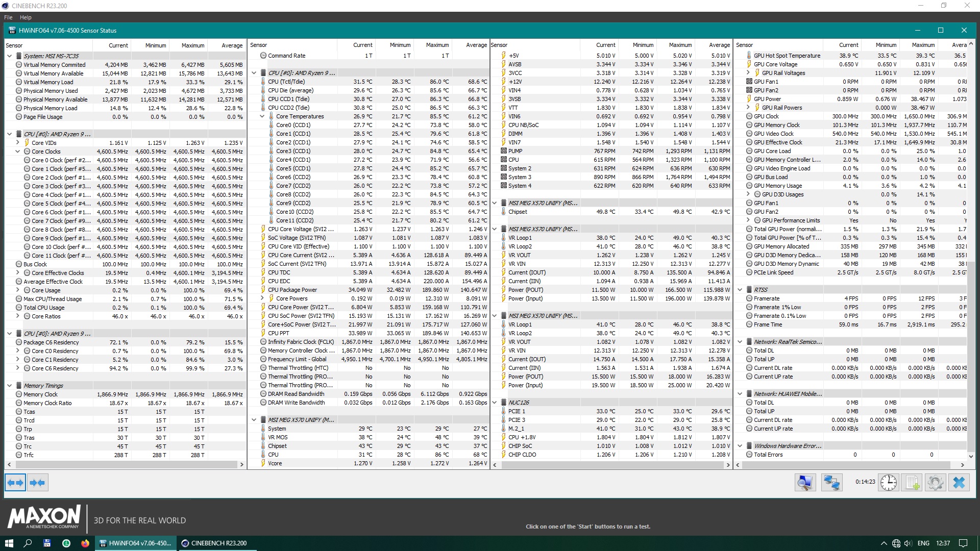Collapse the Memory Timings group
The height and width of the screenshot is (551, 980).
9,386
